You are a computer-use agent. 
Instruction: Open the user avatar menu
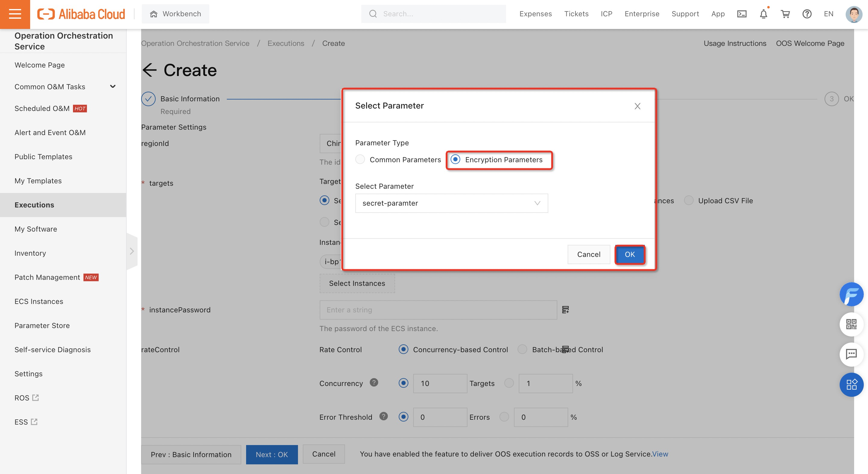[854, 14]
